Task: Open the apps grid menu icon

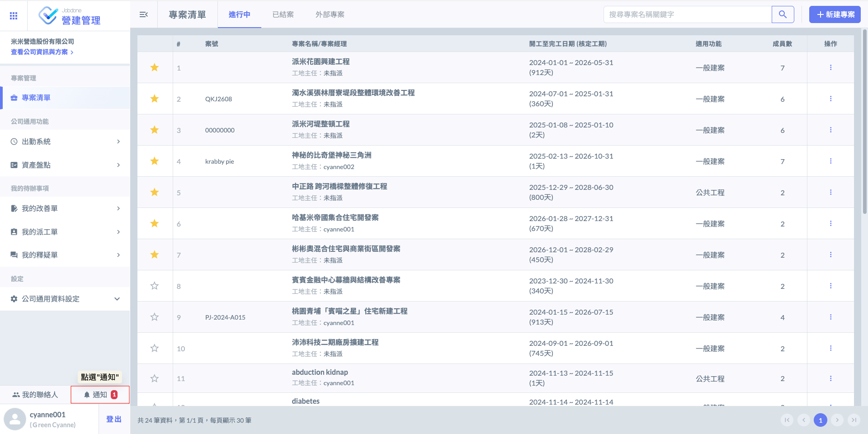Action: [14, 16]
